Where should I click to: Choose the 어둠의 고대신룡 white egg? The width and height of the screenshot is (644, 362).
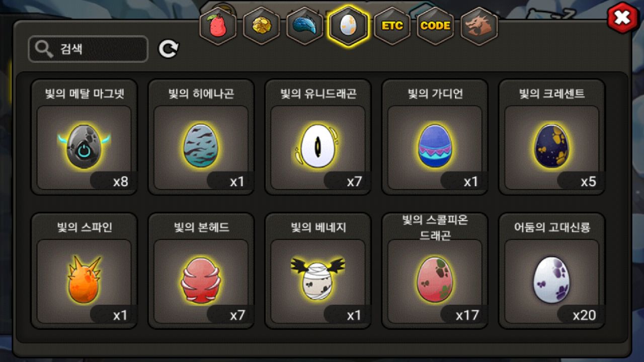[551, 270]
